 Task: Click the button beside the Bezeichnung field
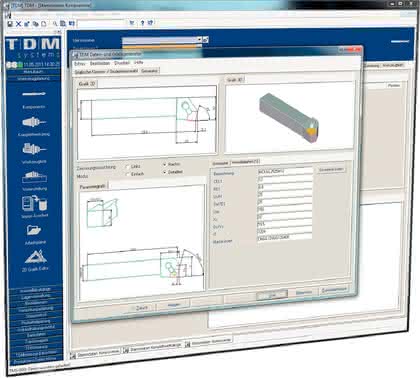[331, 170]
